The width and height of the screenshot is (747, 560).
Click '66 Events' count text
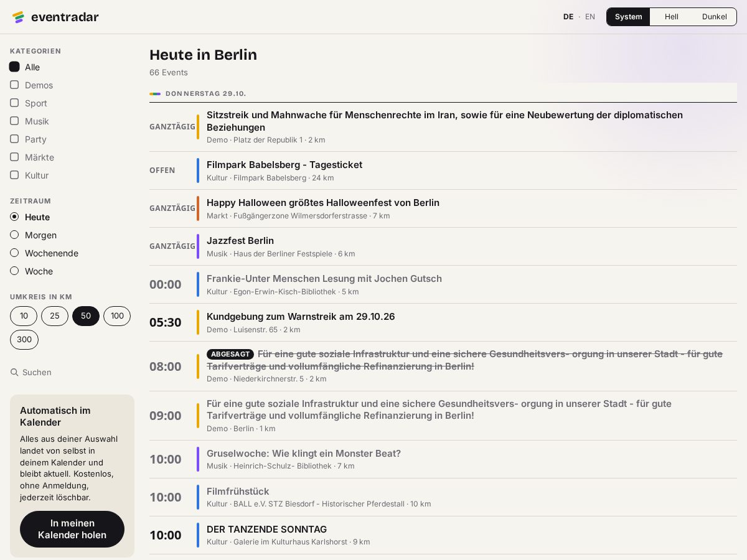pyautogui.click(x=169, y=72)
